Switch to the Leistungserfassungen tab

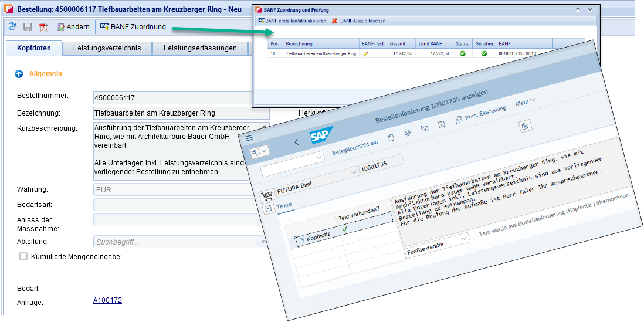pyautogui.click(x=199, y=48)
